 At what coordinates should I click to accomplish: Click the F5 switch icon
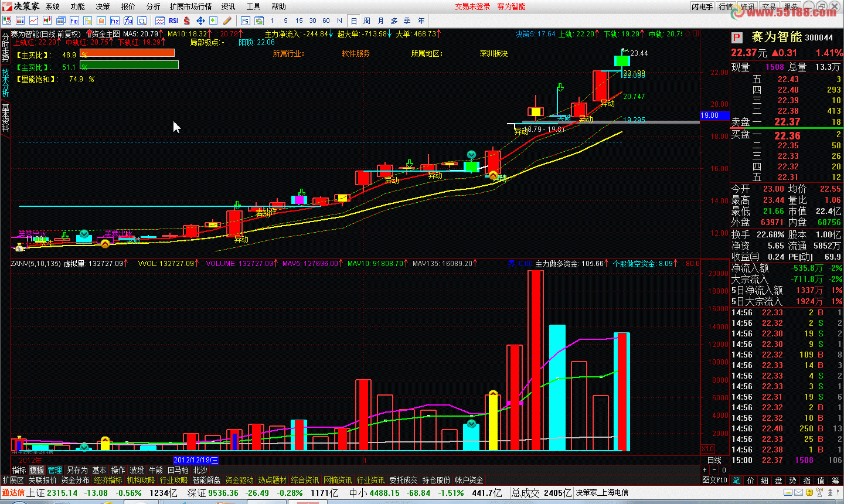coord(245,21)
